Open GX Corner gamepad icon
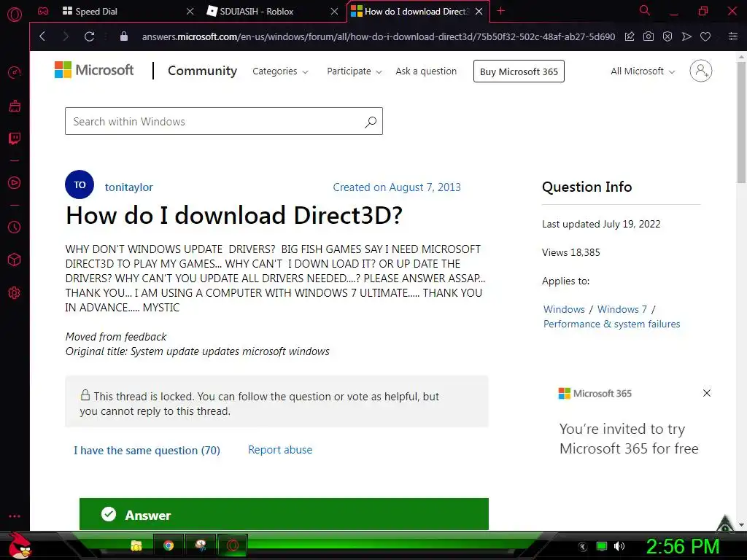 pyautogui.click(x=43, y=11)
